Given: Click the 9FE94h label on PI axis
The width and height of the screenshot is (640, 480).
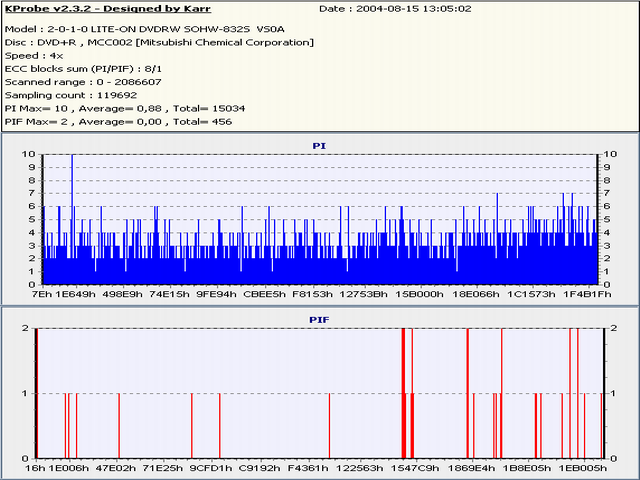Looking at the screenshot, I should coord(216,294).
